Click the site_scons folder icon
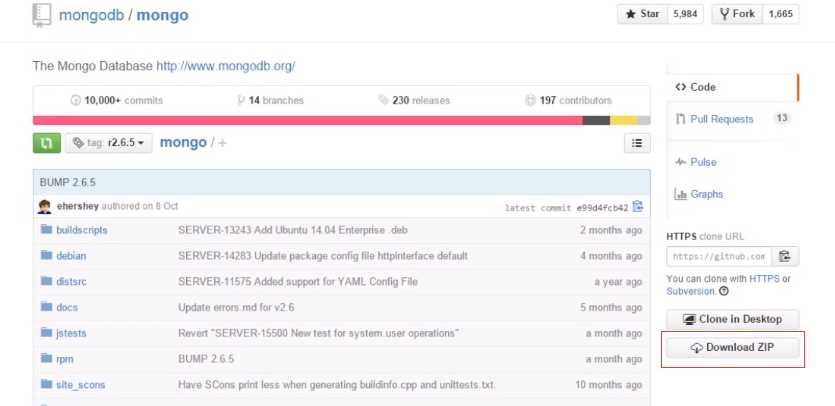Screen dimensions: 835x406 coord(46,384)
